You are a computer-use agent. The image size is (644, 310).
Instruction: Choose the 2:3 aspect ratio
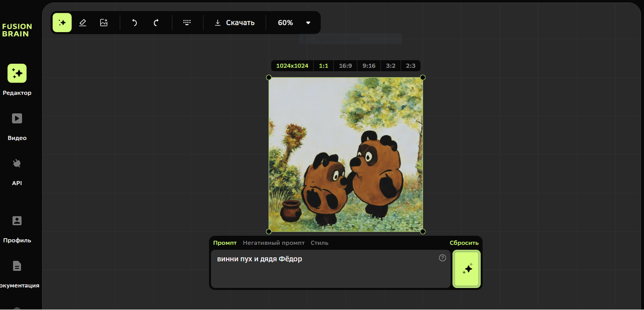click(x=411, y=66)
